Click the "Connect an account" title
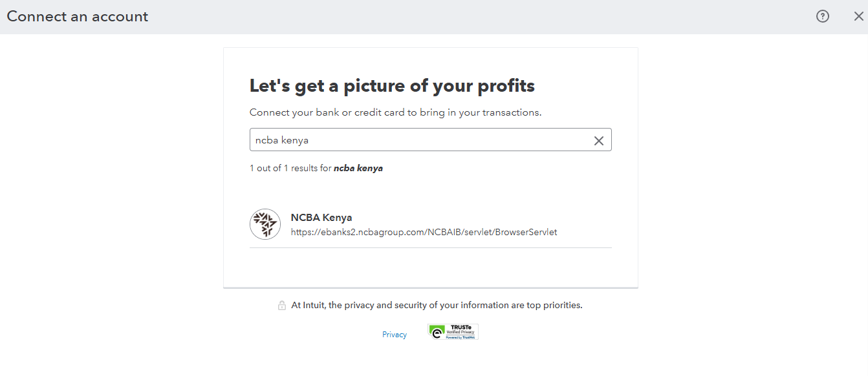 (x=78, y=17)
